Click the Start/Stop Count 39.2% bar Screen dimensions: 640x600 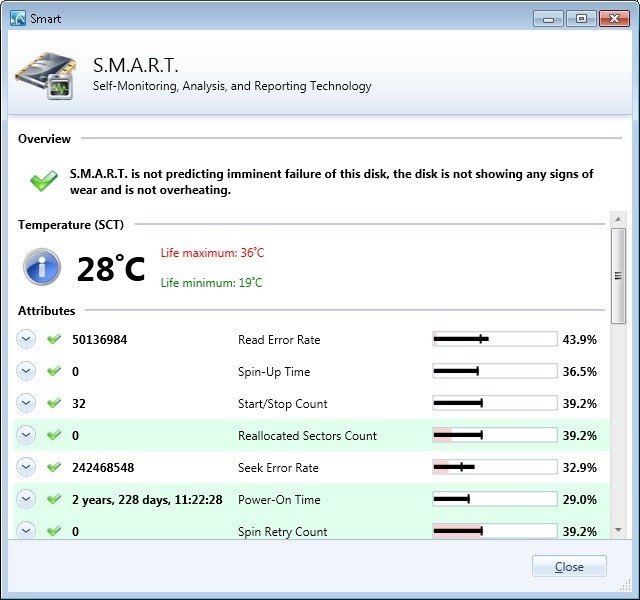(x=495, y=403)
